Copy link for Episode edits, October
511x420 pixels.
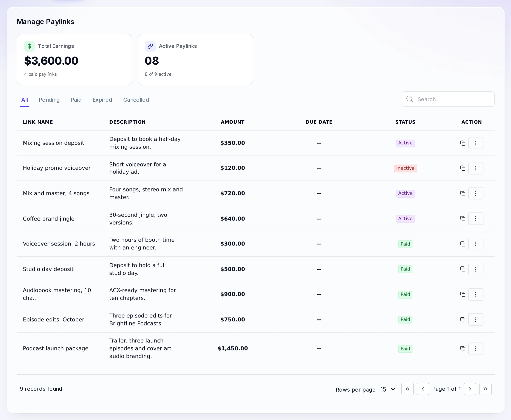[x=463, y=320]
